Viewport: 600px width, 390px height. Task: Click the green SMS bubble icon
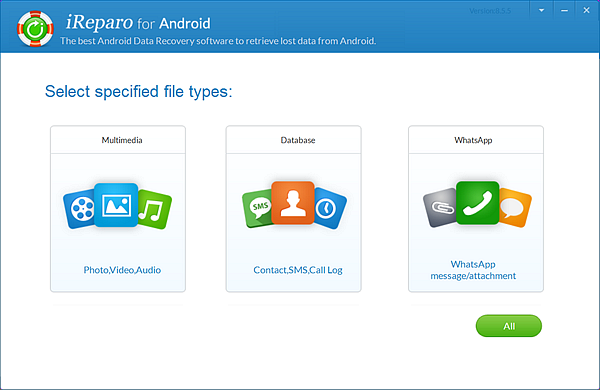[258, 209]
